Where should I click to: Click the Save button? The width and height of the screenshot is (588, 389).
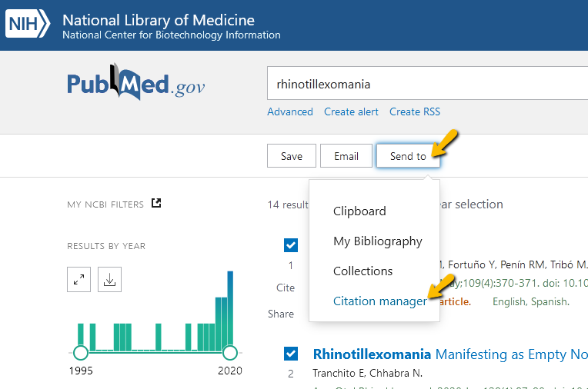[292, 156]
